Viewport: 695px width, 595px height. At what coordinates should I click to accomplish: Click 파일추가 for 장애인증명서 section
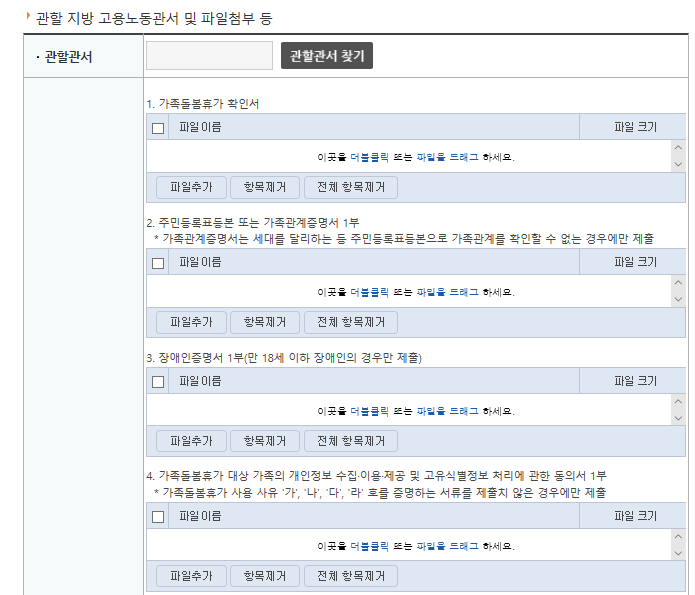191,441
